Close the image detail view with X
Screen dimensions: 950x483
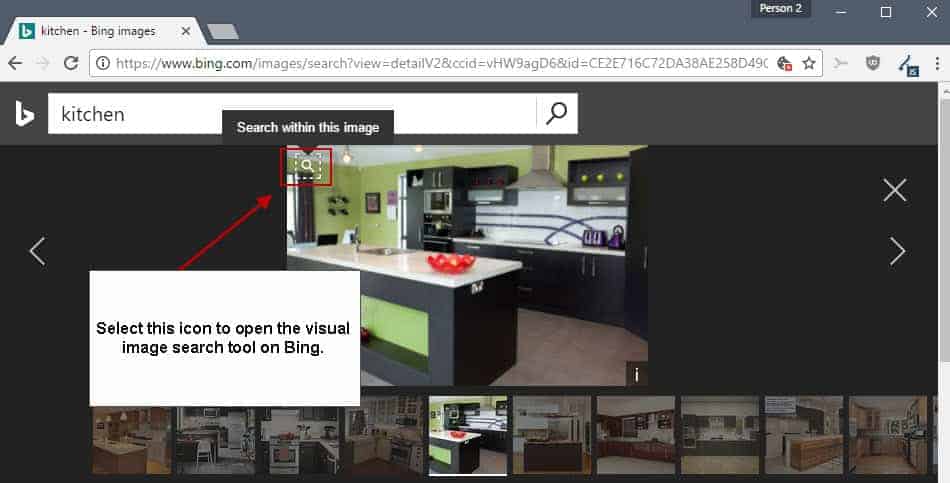tap(894, 190)
